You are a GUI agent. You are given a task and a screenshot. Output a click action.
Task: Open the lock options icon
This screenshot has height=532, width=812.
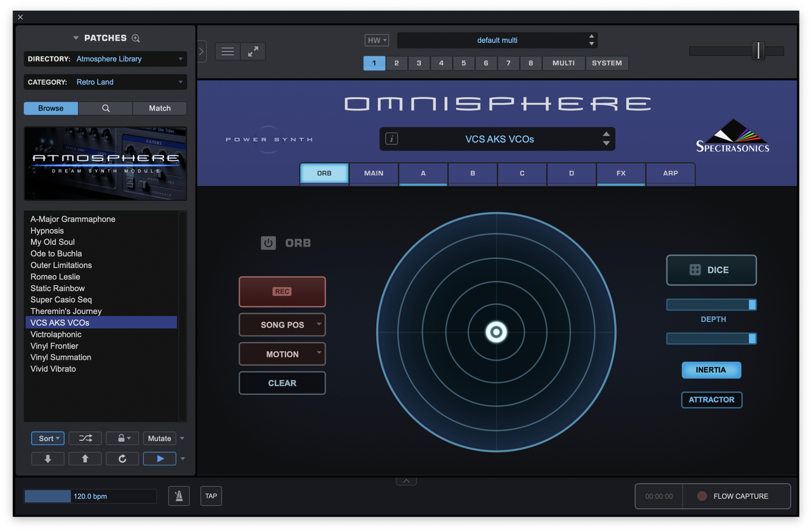(122, 438)
